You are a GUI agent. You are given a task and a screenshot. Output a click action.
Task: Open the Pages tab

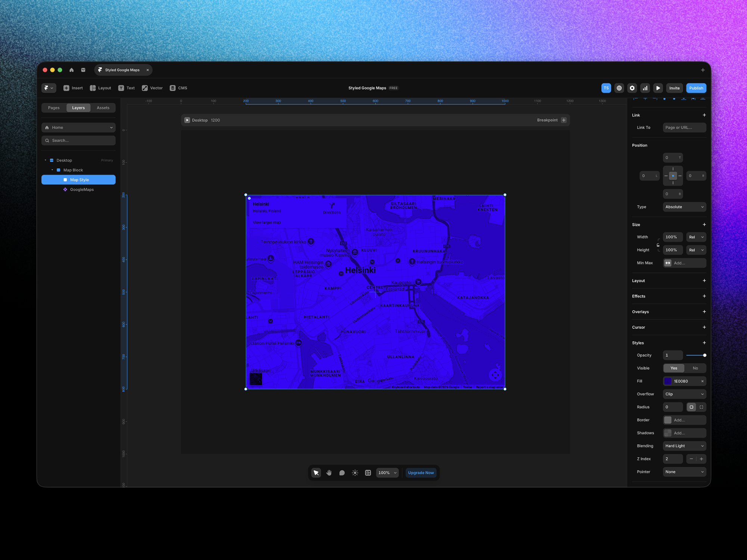[53, 108]
